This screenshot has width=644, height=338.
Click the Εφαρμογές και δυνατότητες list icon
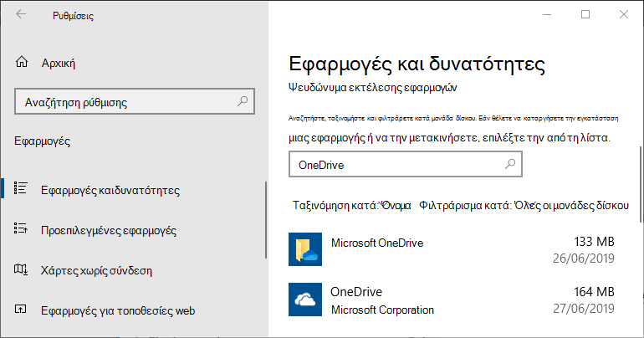[x=21, y=188]
